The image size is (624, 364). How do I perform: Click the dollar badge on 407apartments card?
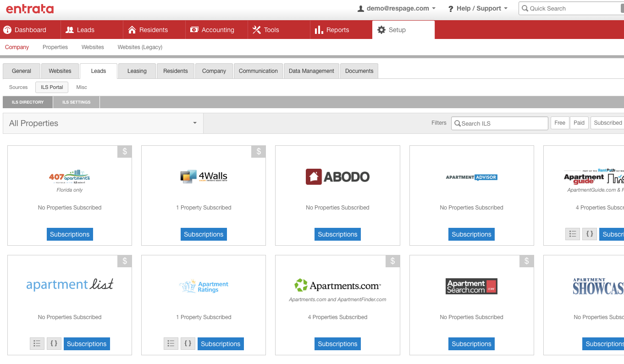[125, 152]
